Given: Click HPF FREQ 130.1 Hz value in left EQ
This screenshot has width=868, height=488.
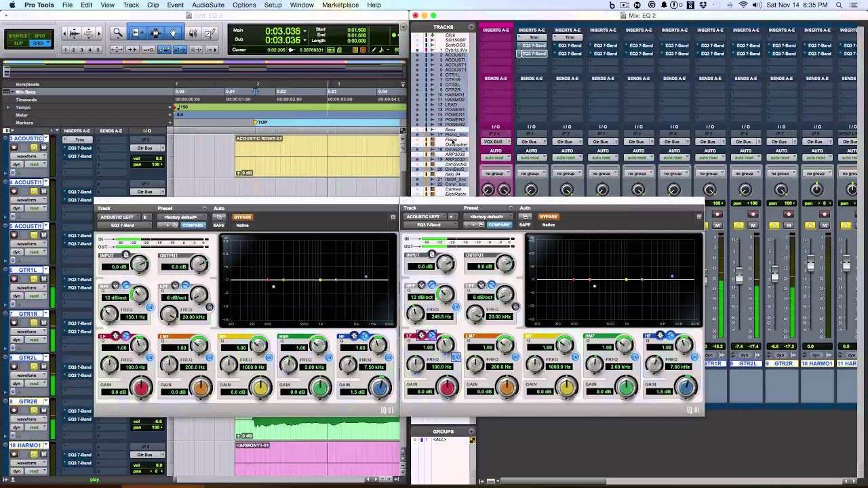Looking at the screenshot, I should (x=135, y=317).
